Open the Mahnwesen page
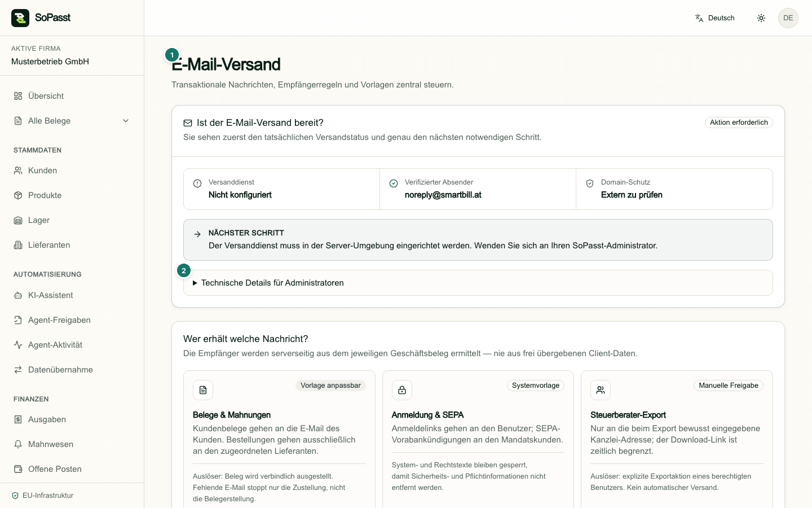This screenshot has width=812, height=508. coord(72,444)
